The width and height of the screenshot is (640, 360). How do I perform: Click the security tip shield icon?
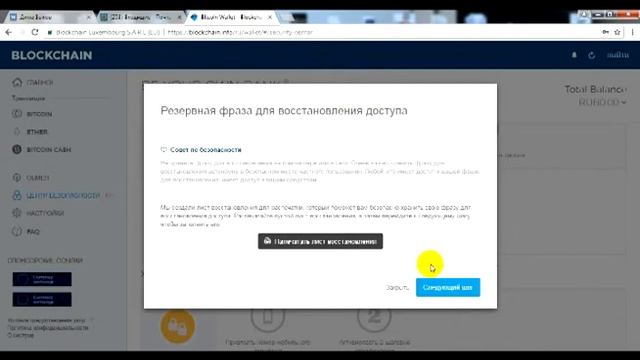point(164,150)
